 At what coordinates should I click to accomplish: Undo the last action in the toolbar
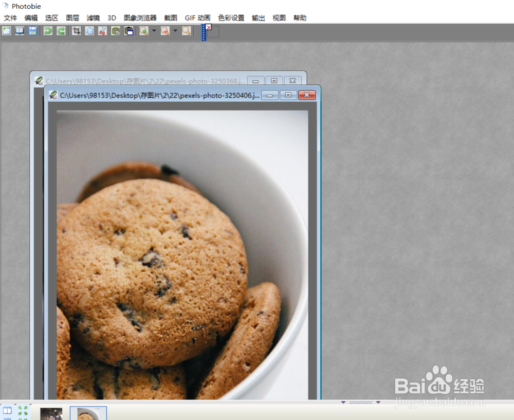(48, 31)
